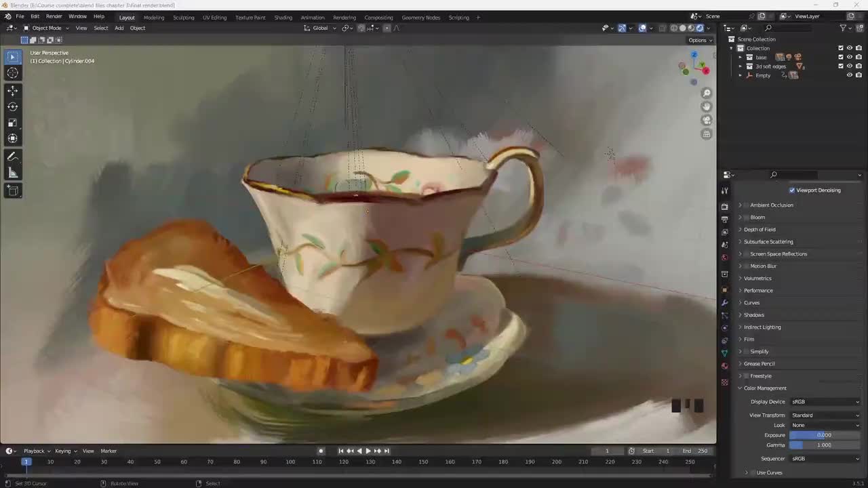Open the Material properties tab icon
The height and width of the screenshot is (488, 868).
tap(724, 366)
